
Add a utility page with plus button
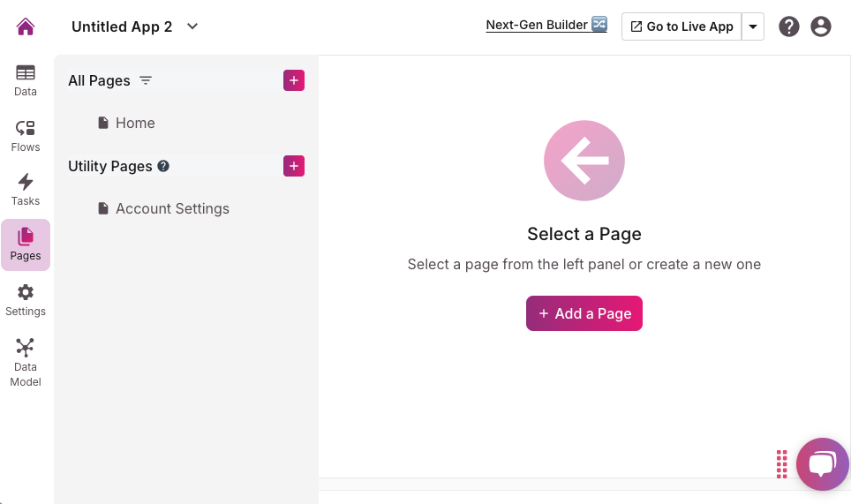pos(294,166)
